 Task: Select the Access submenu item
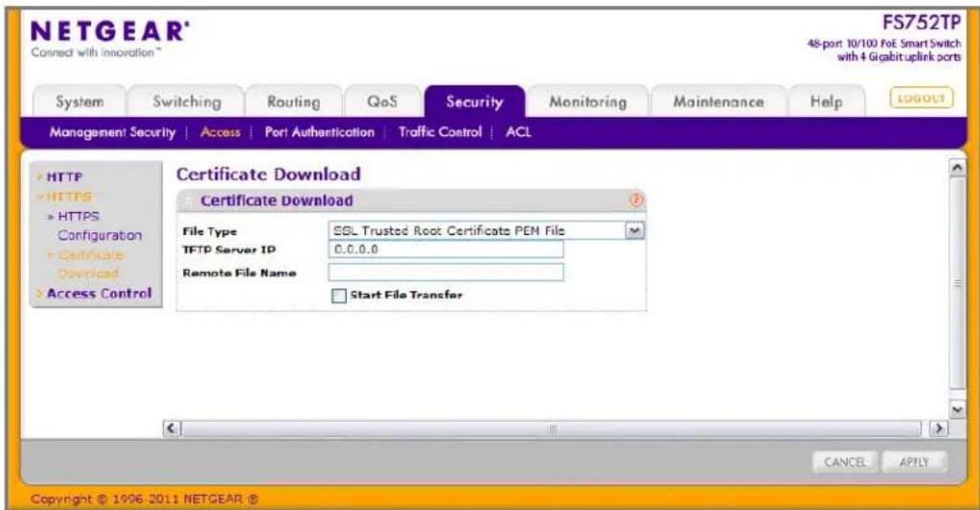(220, 132)
